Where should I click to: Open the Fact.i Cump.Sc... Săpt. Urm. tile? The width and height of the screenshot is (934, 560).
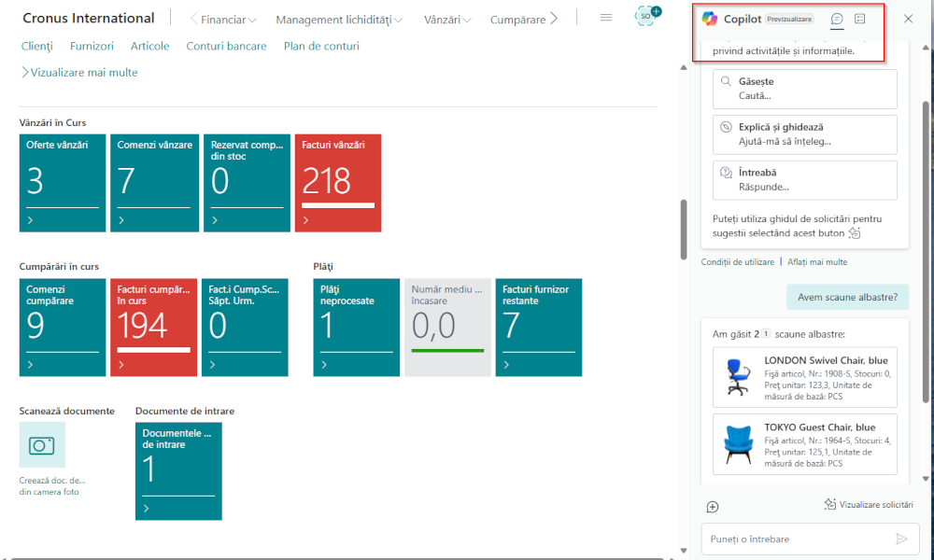[245, 328]
